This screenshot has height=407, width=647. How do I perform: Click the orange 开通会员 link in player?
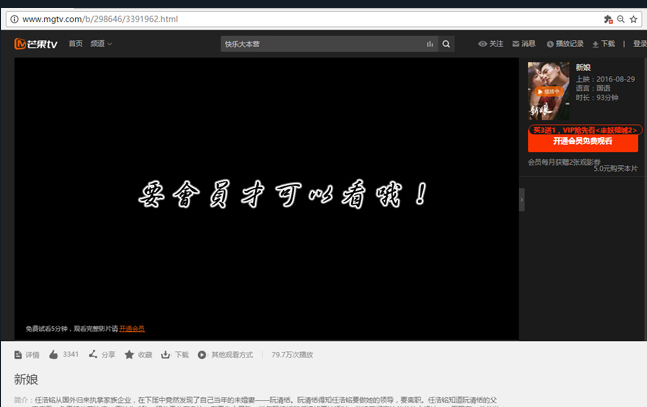(x=132, y=329)
